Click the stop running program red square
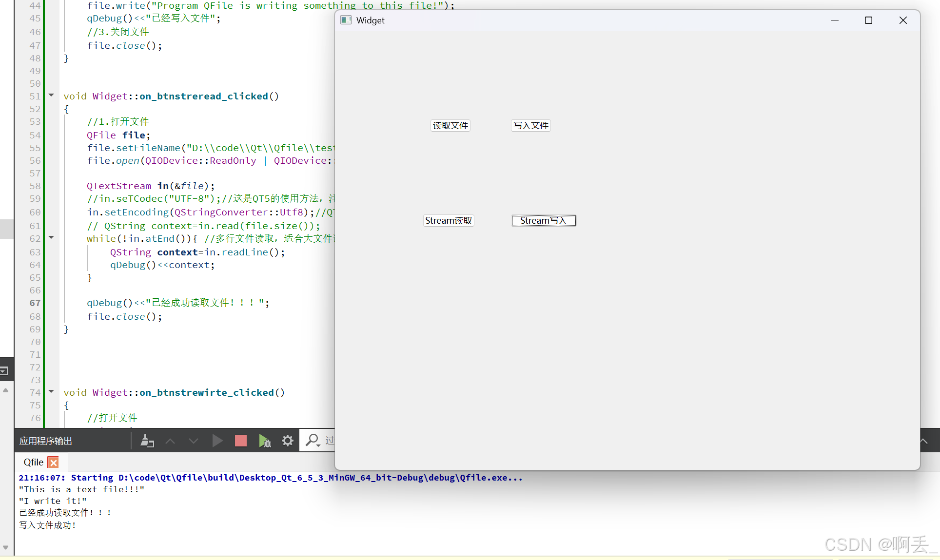 point(241,441)
